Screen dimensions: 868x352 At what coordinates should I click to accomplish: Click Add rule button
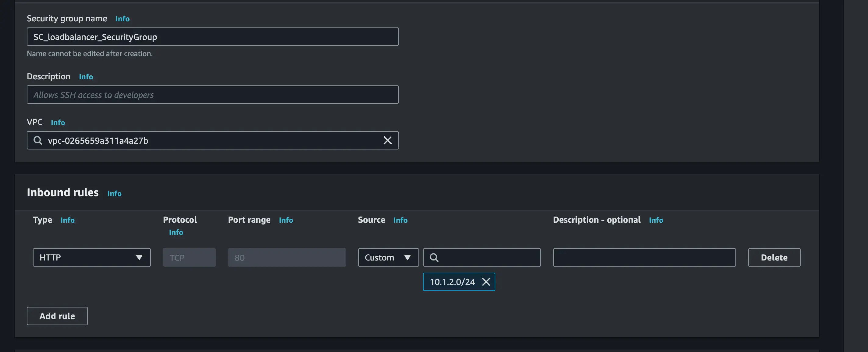coord(57,315)
